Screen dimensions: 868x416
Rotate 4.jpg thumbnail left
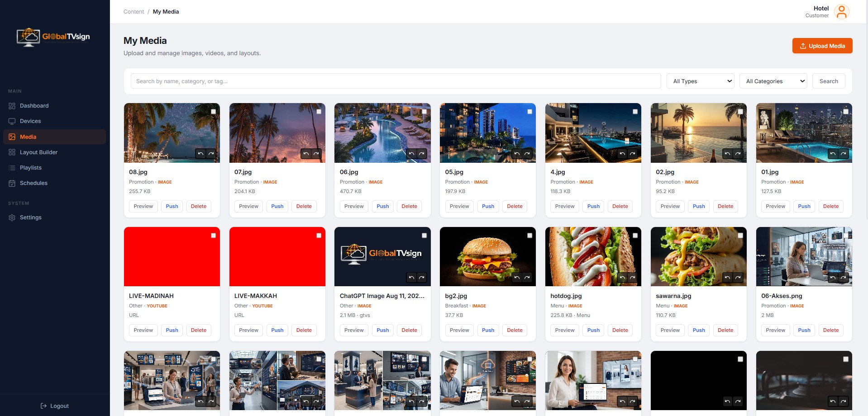pos(622,154)
